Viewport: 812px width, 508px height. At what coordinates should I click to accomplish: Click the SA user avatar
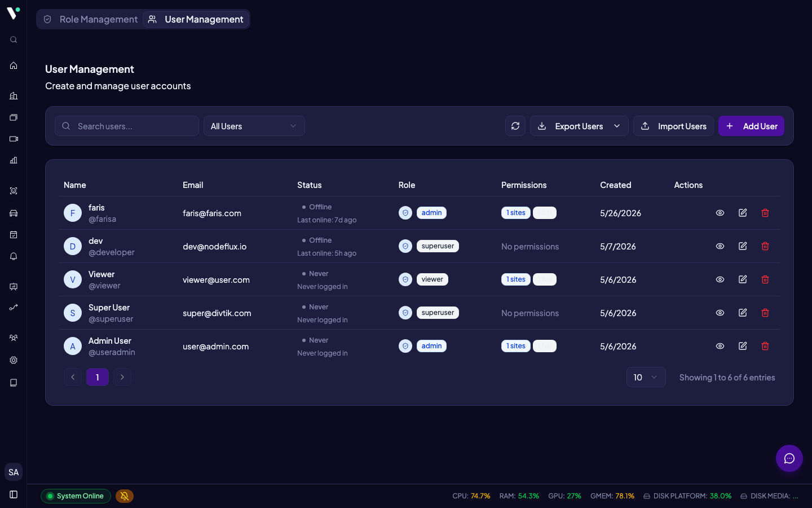pos(14,472)
